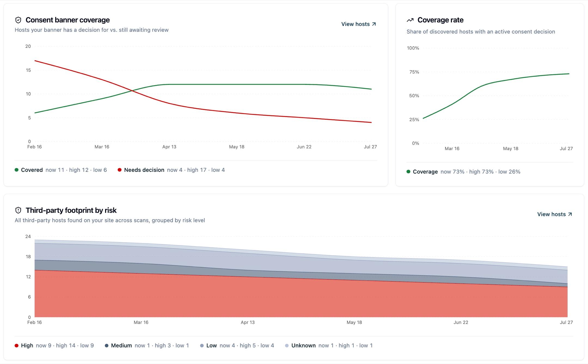588x364 pixels.
Task: Click Mar 16 label on Third-party footprint chart
Action: click(141, 322)
